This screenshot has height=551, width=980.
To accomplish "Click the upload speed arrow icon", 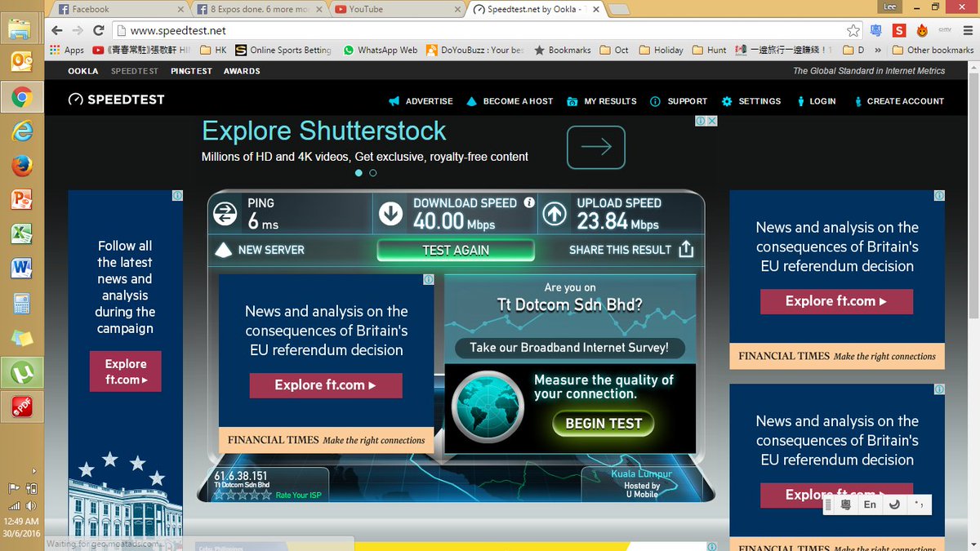I will click(555, 214).
